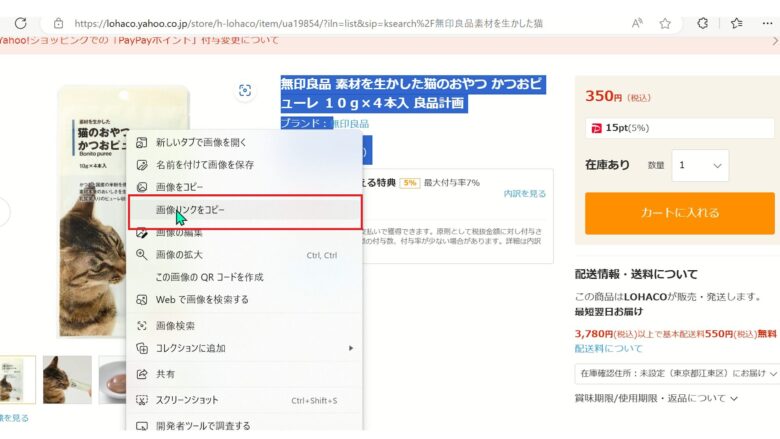Expand the 在庫確認住所 delivery address selector
The width and height of the screenshot is (780, 439).
677,372
